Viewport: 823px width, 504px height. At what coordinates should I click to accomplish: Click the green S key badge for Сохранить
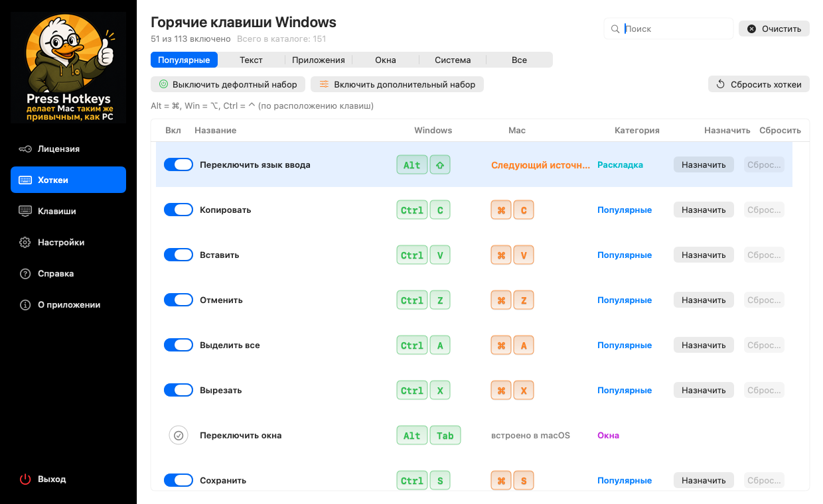click(x=440, y=480)
